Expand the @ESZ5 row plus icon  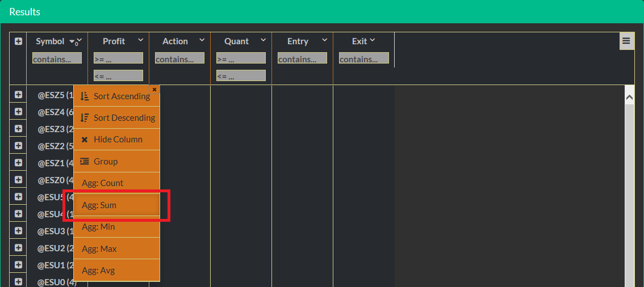point(18,95)
